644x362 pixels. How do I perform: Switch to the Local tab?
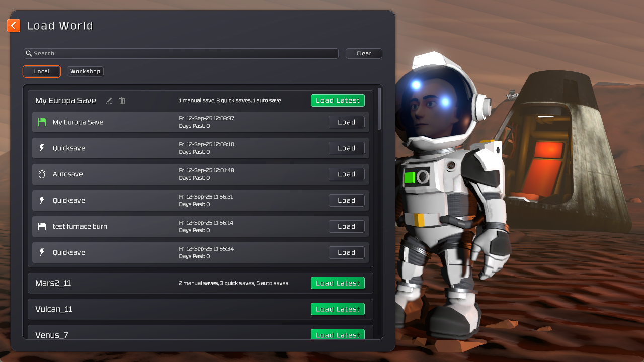(x=42, y=72)
